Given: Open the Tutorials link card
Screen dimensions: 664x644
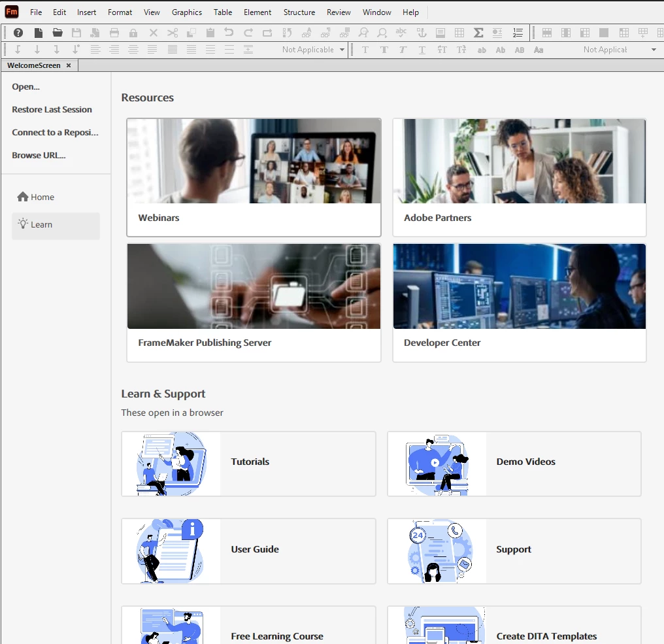Looking at the screenshot, I should tap(248, 464).
